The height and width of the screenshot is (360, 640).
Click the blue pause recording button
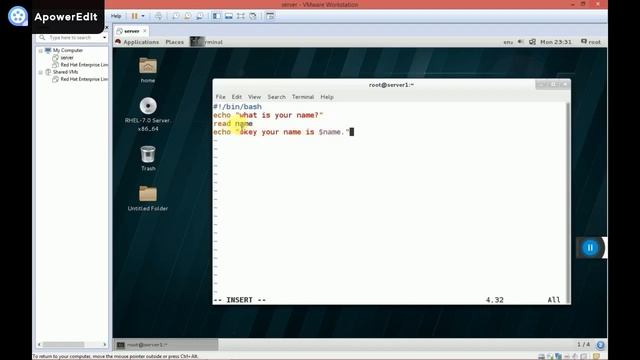pyautogui.click(x=590, y=248)
